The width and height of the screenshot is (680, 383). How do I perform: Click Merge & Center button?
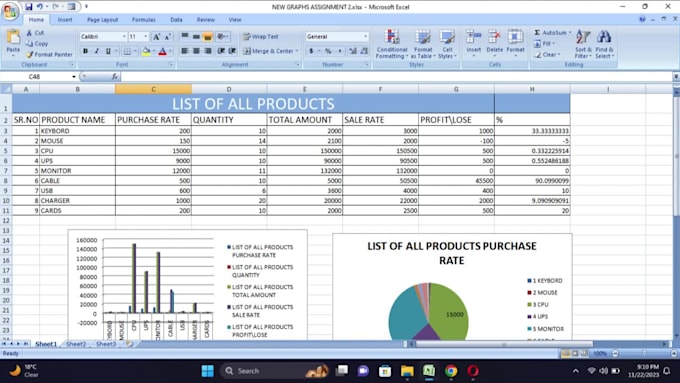tap(268, 51)
